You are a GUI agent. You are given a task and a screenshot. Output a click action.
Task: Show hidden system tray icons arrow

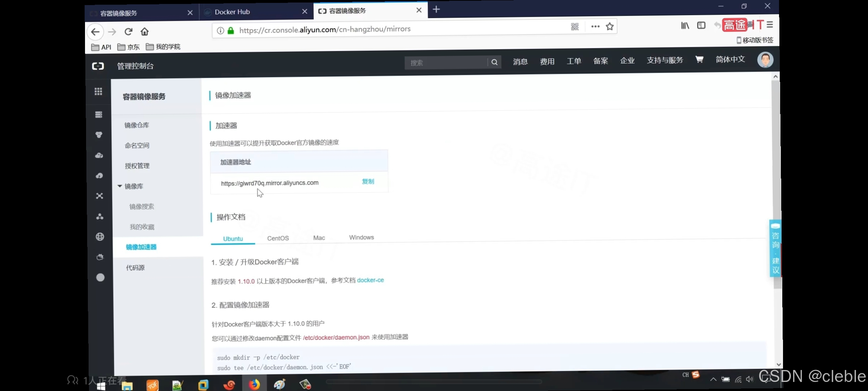coord(713,379)
